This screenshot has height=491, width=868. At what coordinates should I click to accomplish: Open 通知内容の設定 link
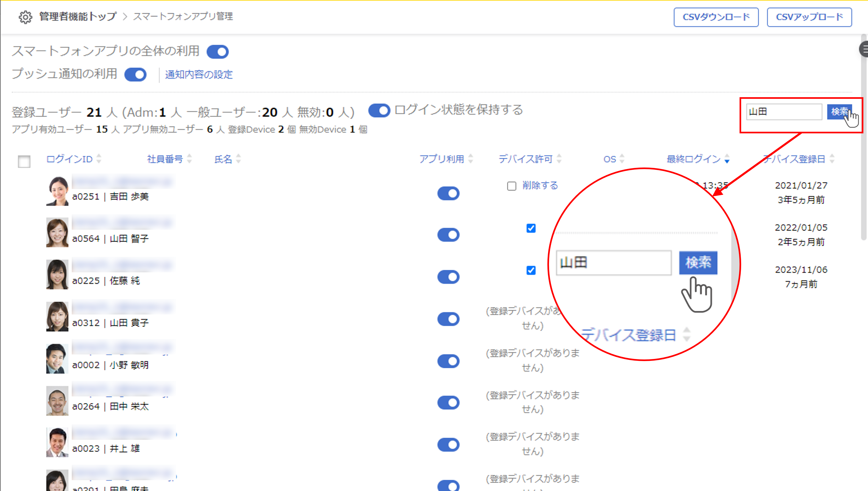click(199, 75)
